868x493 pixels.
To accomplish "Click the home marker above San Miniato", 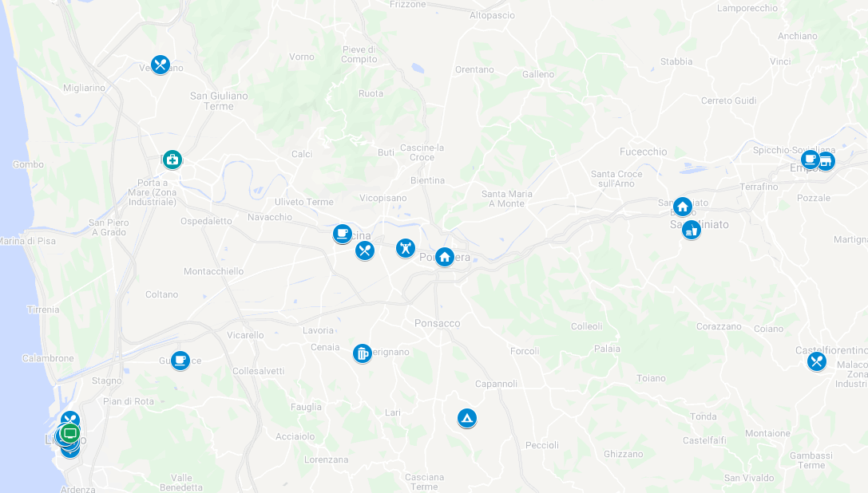I will coord(683,207).
